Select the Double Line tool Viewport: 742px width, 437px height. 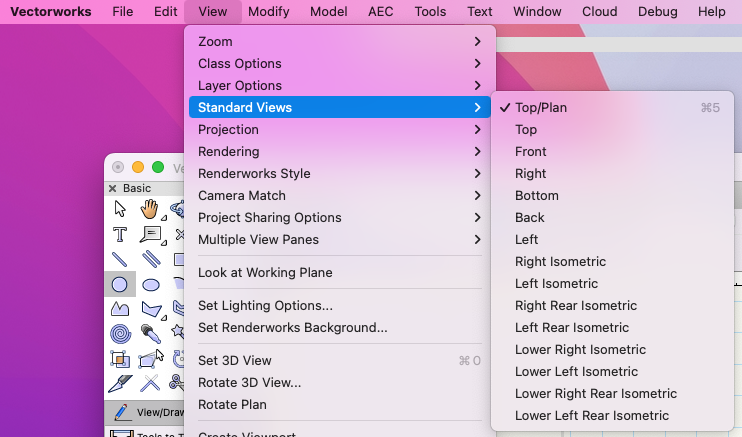(150, 259)
